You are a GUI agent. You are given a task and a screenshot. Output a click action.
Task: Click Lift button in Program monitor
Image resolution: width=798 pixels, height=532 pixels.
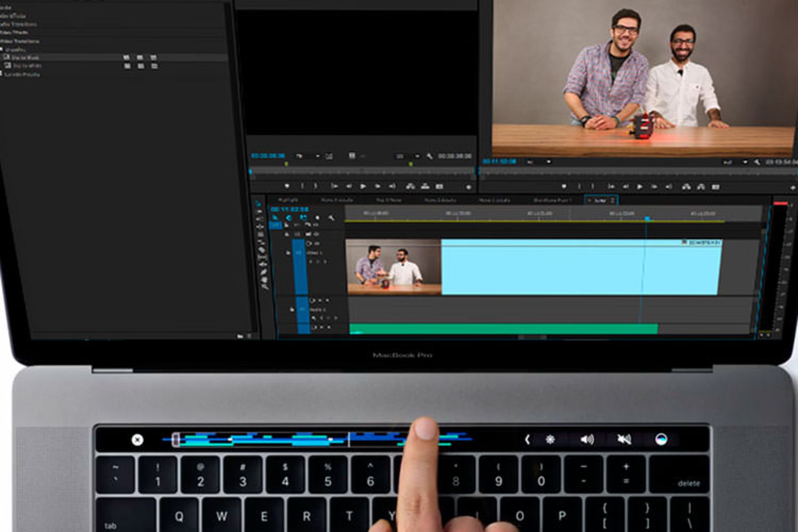[686, 187]
